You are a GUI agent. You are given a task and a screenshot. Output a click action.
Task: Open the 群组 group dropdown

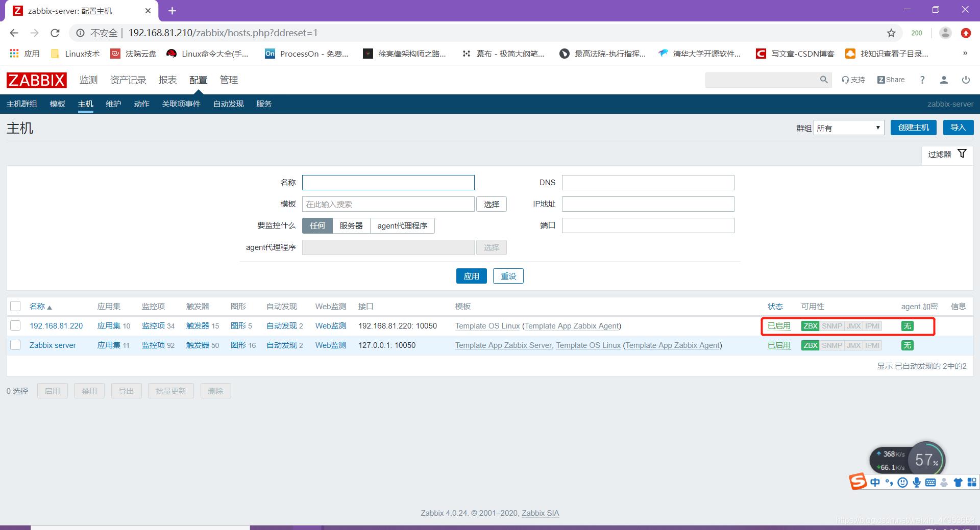[x=849, y=128]
